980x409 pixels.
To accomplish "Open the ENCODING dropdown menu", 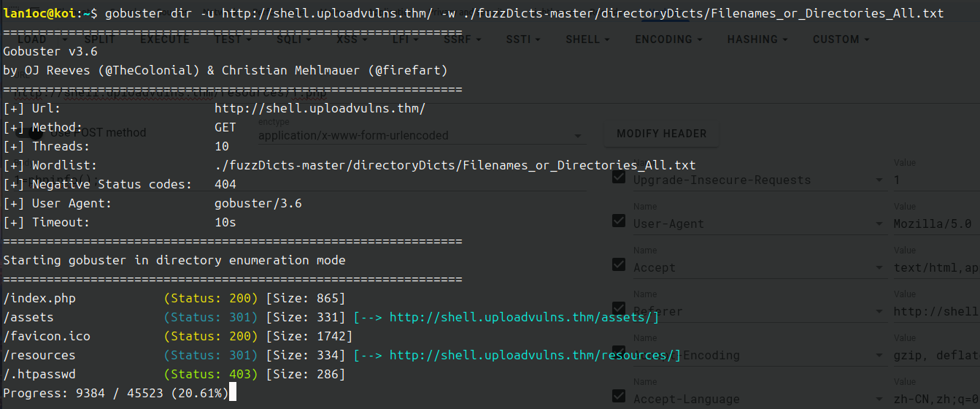I will tap(668, 39).
